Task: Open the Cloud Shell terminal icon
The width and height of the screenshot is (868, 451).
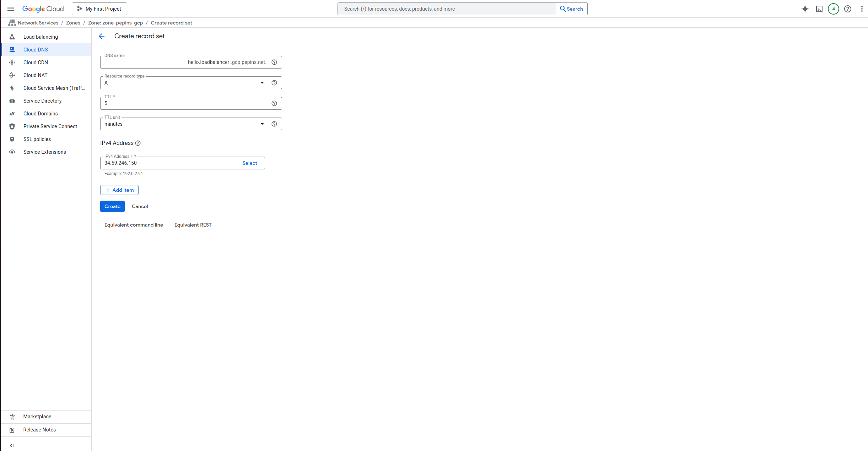Action: point(819,9)
